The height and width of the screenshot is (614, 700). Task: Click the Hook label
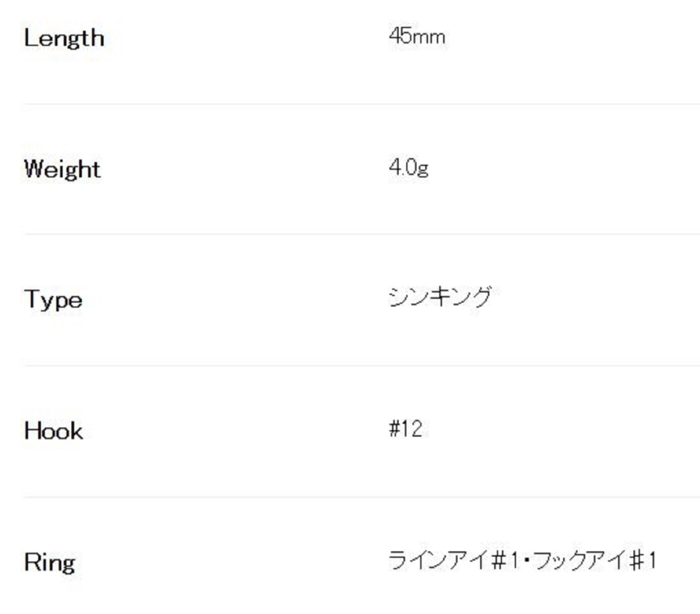pos(54,431)
